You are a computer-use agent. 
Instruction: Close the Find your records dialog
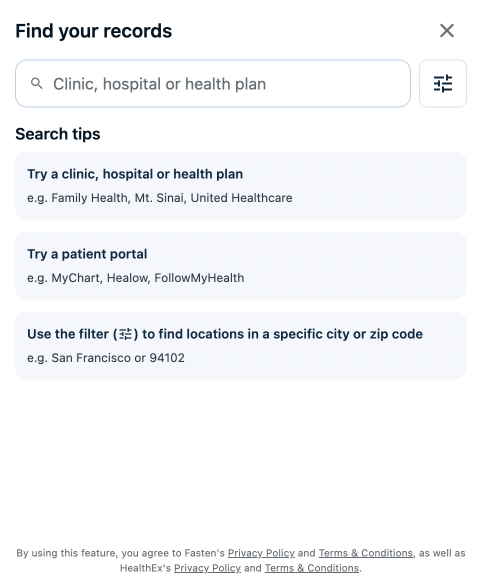pyautogui.click(x=446, y=31)
